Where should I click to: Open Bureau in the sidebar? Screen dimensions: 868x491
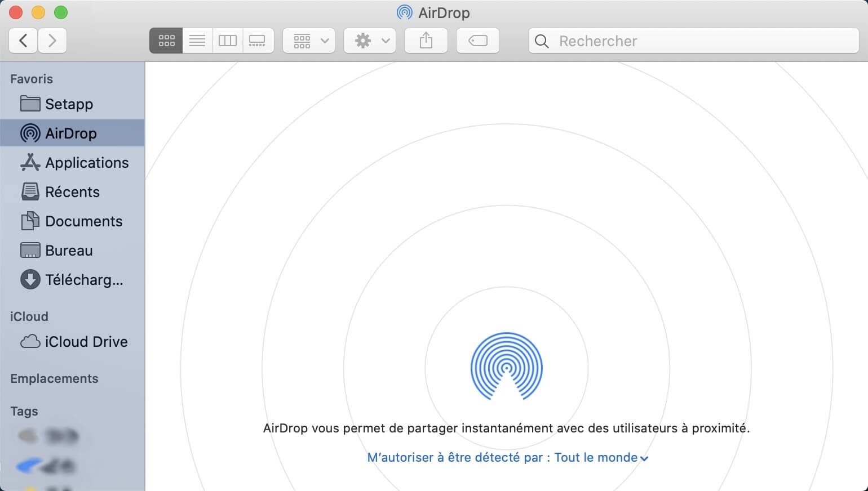pyautogui.click(x=72, y=251)
